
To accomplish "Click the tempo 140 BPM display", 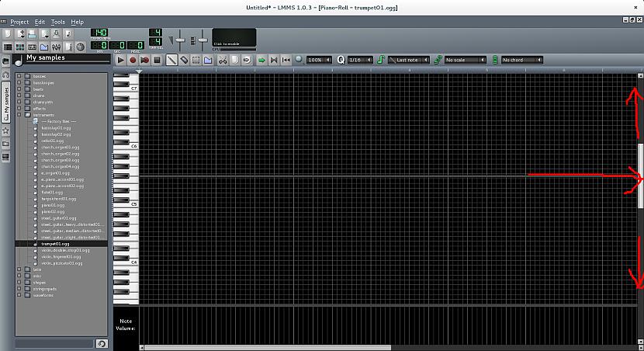I will (99, 33).
